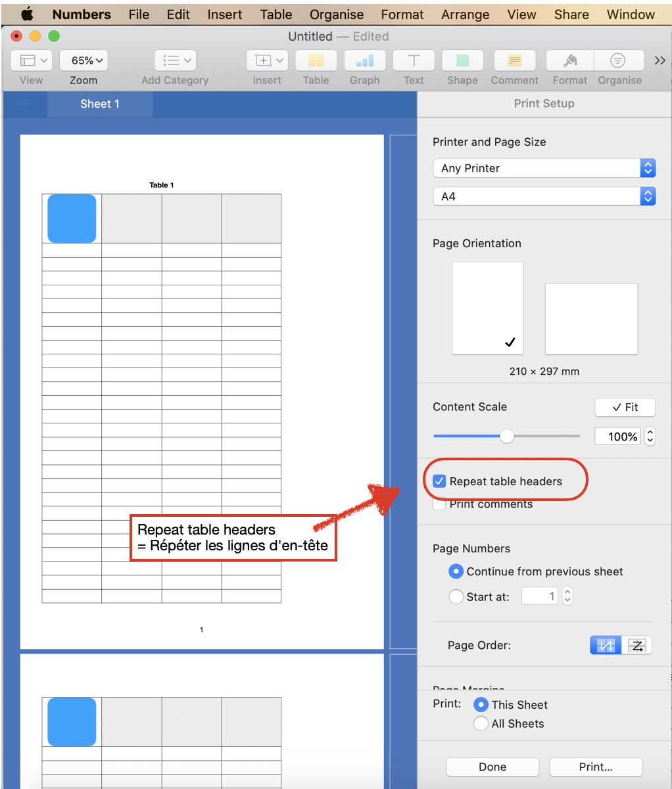
Task: Click the Content Scale slider handle
Action: pyautogui.click(x=506, y=436)
